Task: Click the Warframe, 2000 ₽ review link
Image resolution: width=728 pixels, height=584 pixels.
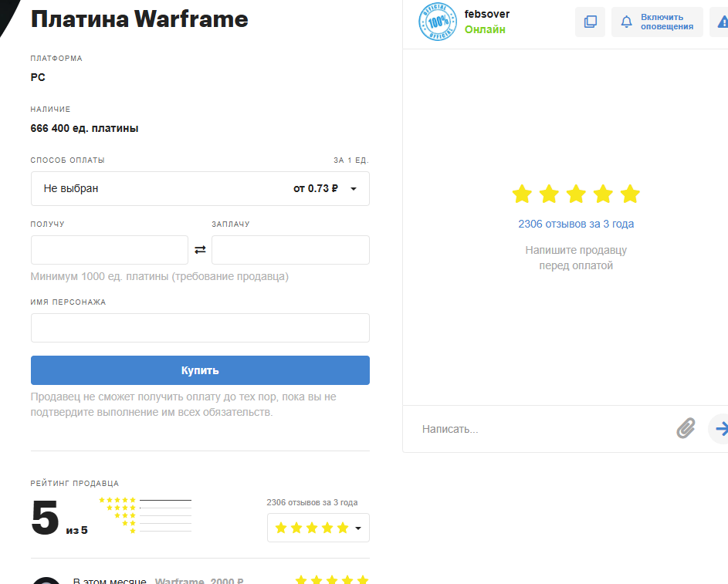Action: (x=199, y=581)
